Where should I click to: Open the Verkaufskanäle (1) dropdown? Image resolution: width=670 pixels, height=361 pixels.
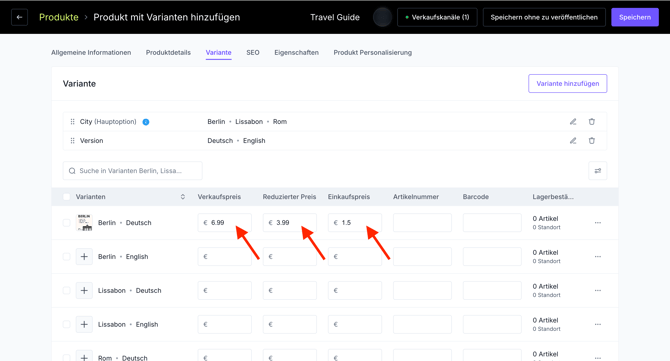[x=437, y=18]
